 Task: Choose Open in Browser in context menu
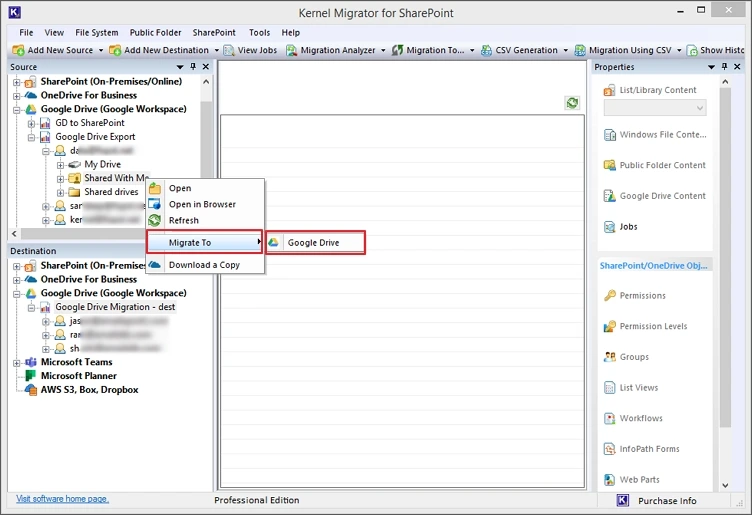click(205, 204)
